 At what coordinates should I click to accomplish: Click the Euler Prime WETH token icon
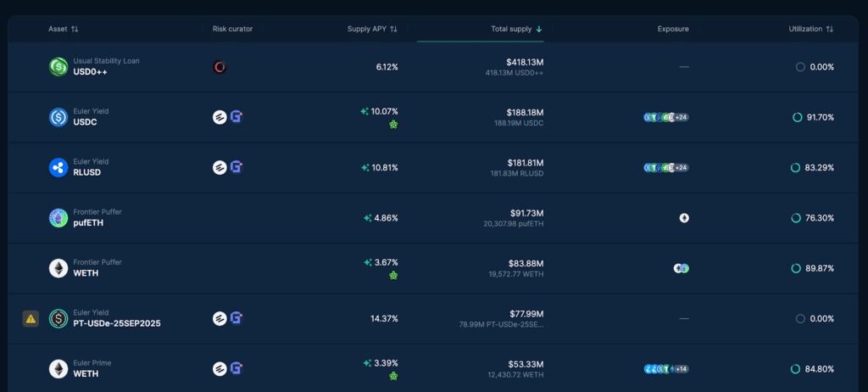tap(58, 369)
